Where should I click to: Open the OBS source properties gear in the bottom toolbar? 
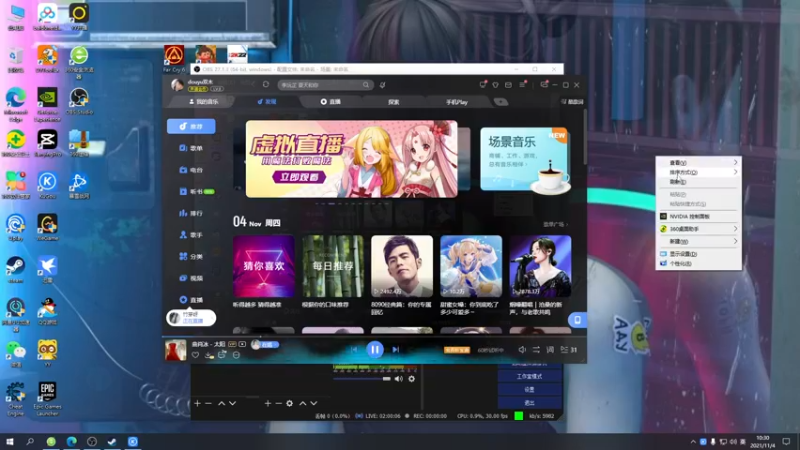click(289, 404)
